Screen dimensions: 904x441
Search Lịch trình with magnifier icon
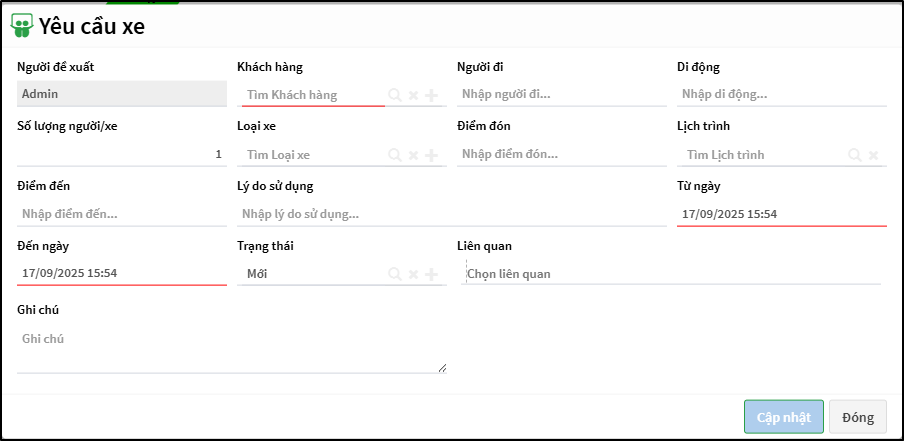[x=854, y=155]
